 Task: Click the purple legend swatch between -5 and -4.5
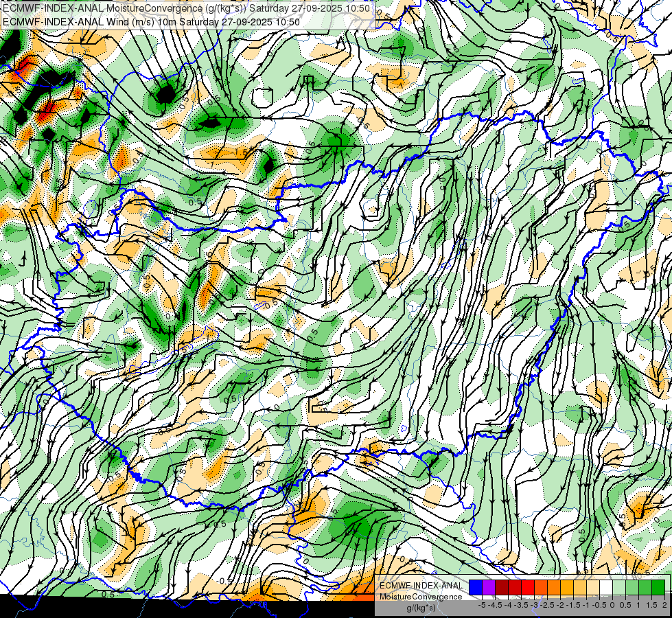pos(489,587)
